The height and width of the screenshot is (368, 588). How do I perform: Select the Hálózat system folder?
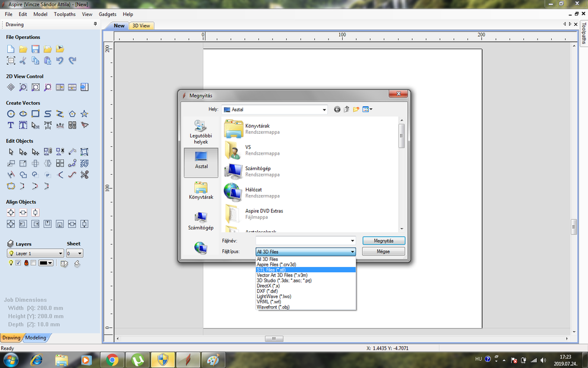(x=253, y=192)
